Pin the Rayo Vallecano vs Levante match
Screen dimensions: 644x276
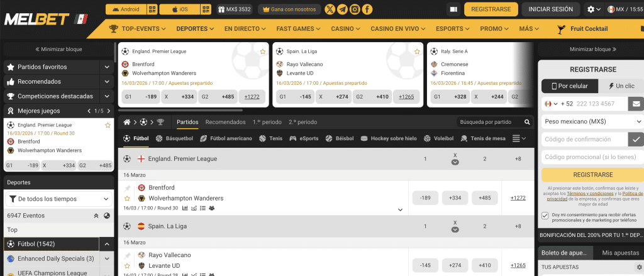point(127,255)
